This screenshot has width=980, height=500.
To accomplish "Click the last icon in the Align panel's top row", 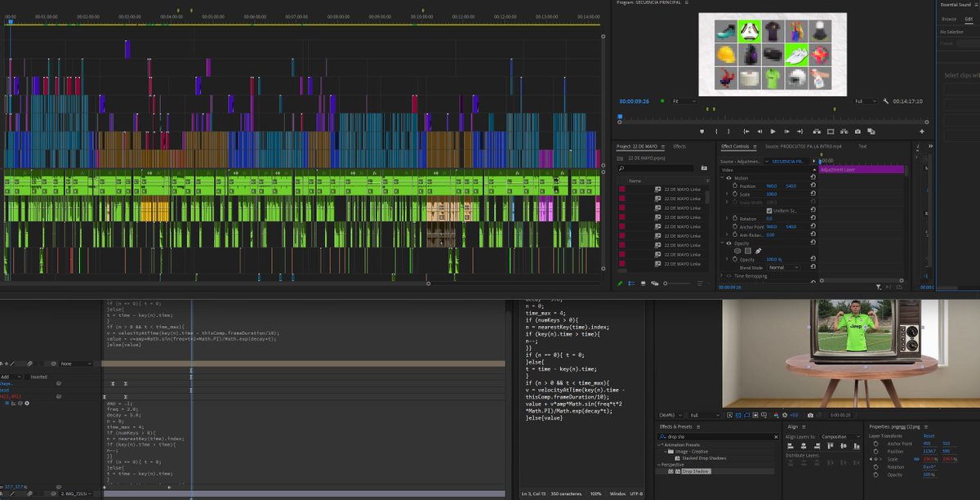I will [857, 446].
